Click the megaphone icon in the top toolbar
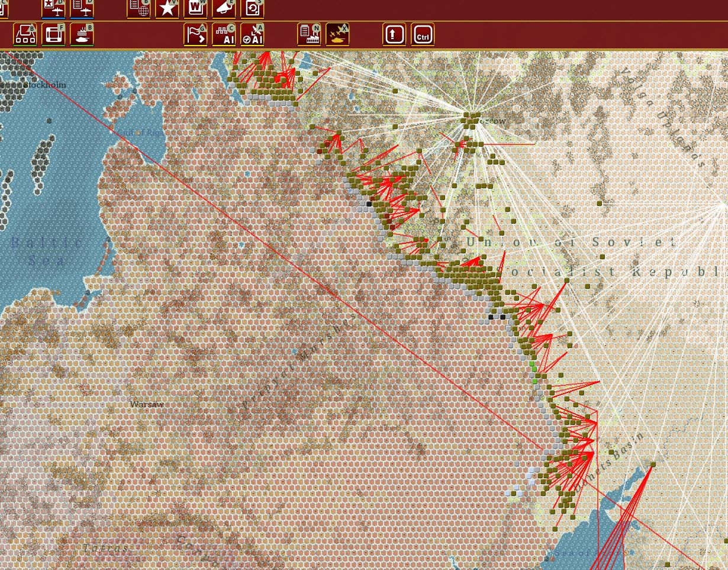 coord(224,8)
